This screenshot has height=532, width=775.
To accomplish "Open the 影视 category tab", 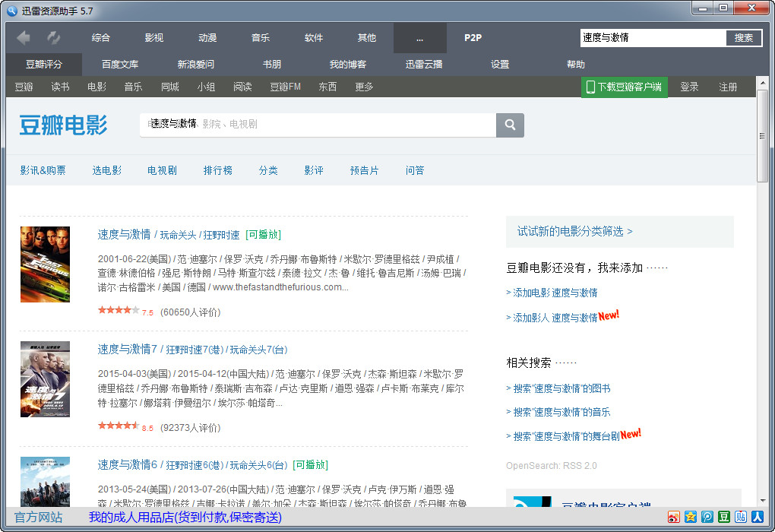I will 154,37.
